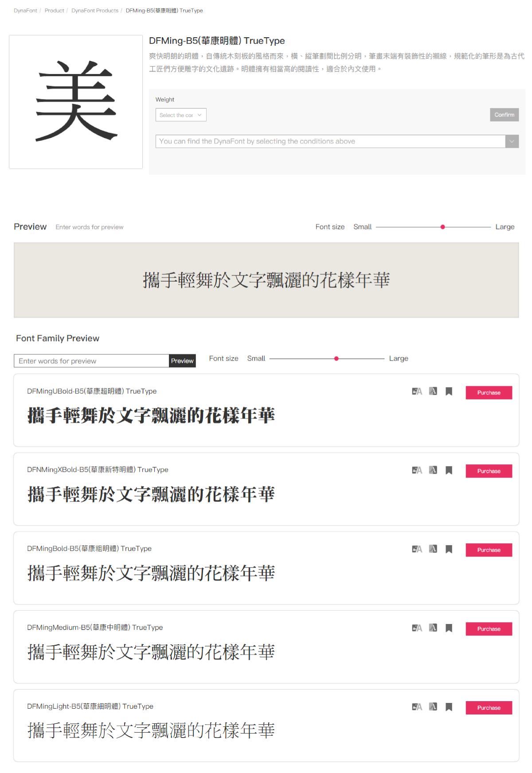Bookmark the DFMingMedium-B5 font
532x773 pixels.
tap(449, 628)
